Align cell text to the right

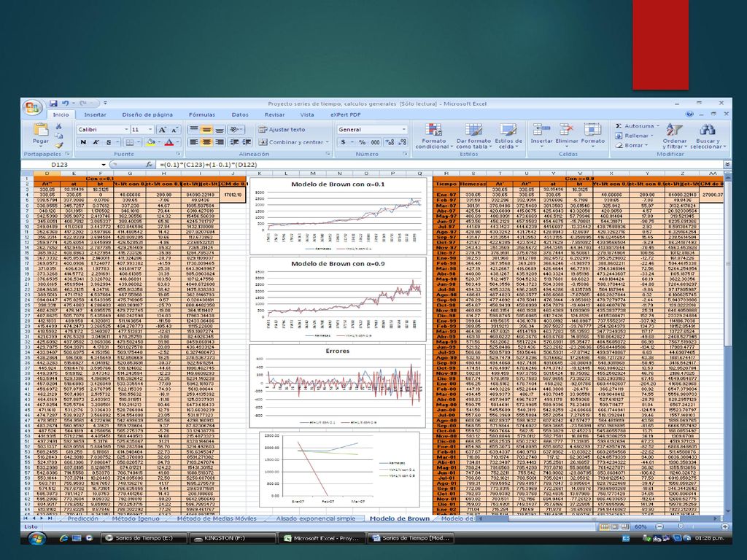click(219, 142)
